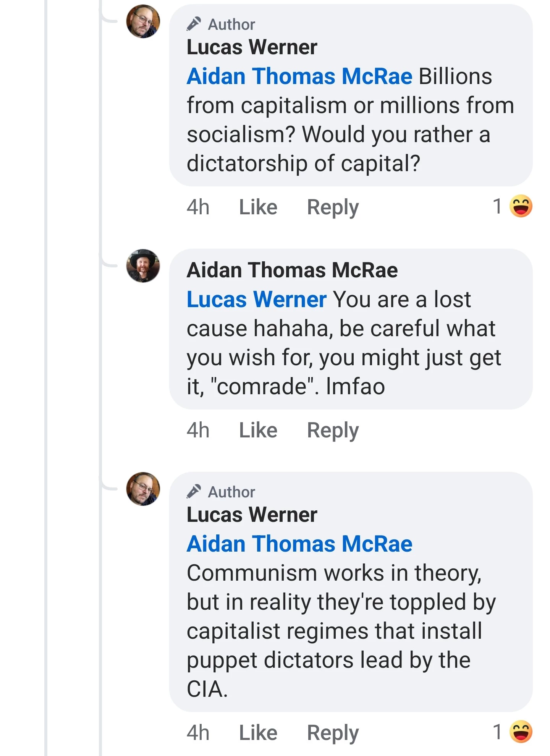Reply to the 'Communism works in theory' comment
The width and height of the screenshot is (550, 756).
tap(333, 733)
